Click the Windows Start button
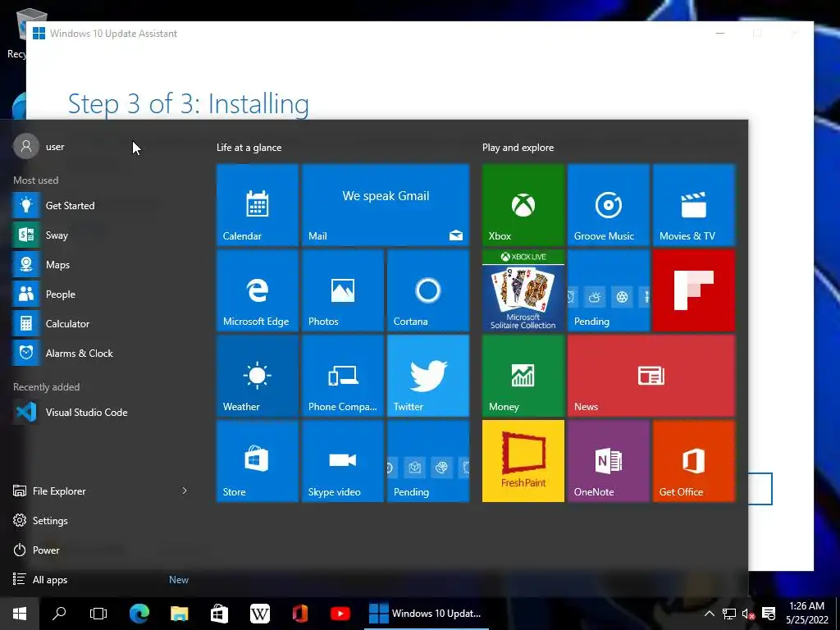Screen dimensions: 840x630 20,614
